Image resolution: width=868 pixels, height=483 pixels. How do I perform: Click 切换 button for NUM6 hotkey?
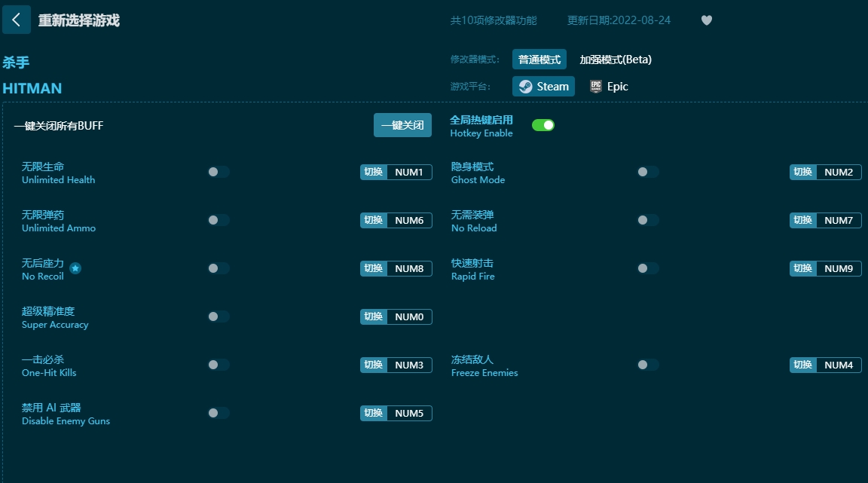coord(374,221)
